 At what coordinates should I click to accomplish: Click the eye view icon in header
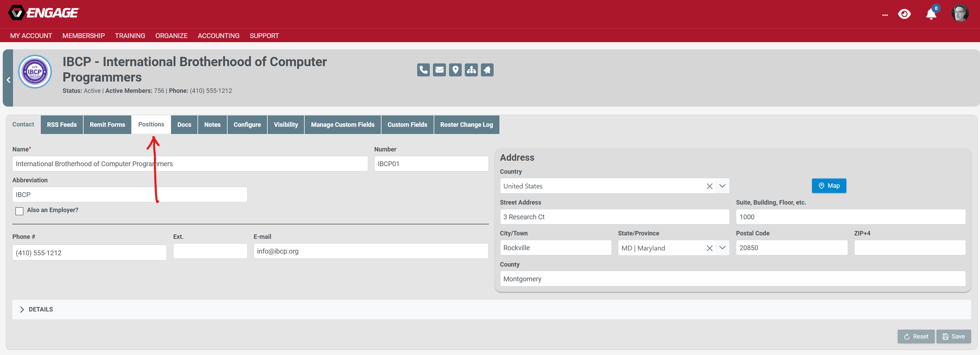(x=904, y=14)
